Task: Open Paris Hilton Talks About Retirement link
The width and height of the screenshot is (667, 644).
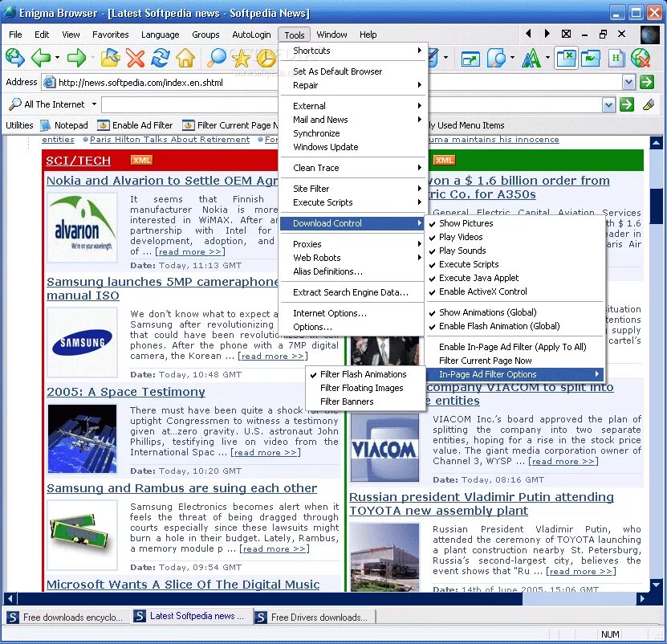Action: 169,139
